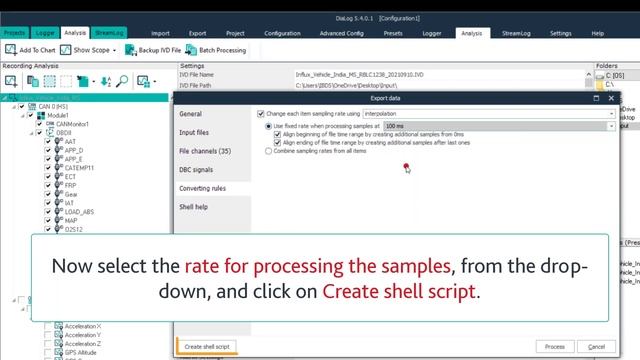Viewport: 640px width, 360px height.
Task: Toggle Change each item sampling rate checkbox
Action: coord(261,114)
